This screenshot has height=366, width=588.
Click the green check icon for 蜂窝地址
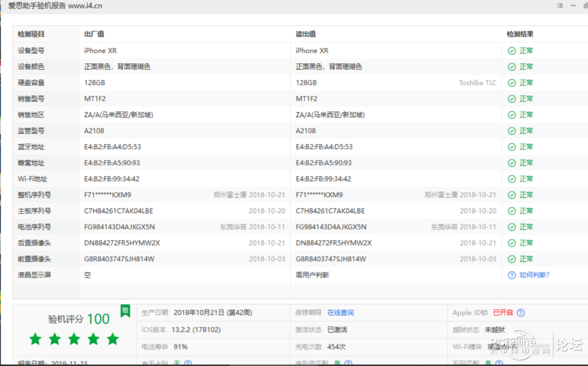(x=512, y=163)
